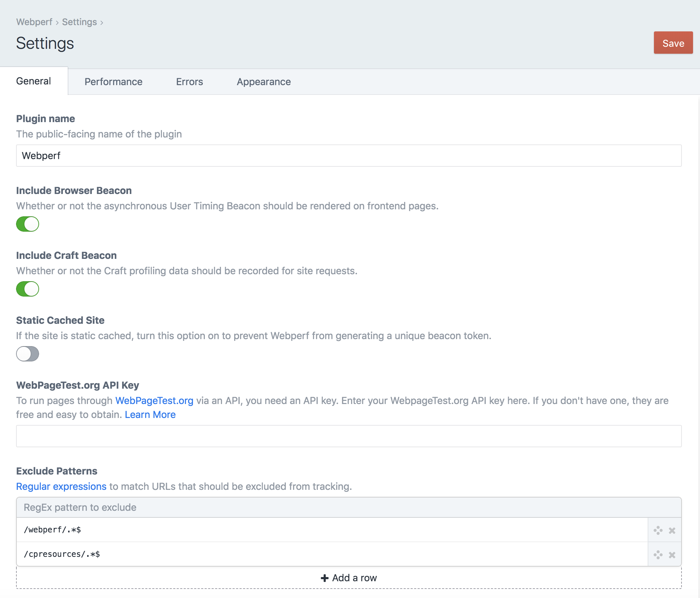Toggle the Include Browser Beacon switch
Image resolution: width=700 pixels, height=598 pixels.
pyautogui.click(x=27, y=224)
